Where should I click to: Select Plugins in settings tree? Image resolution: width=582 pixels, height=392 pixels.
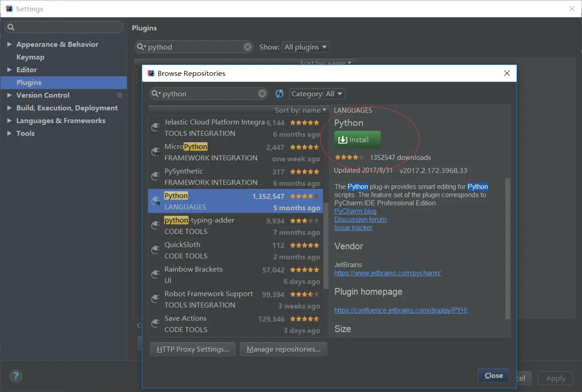[63, 82]
